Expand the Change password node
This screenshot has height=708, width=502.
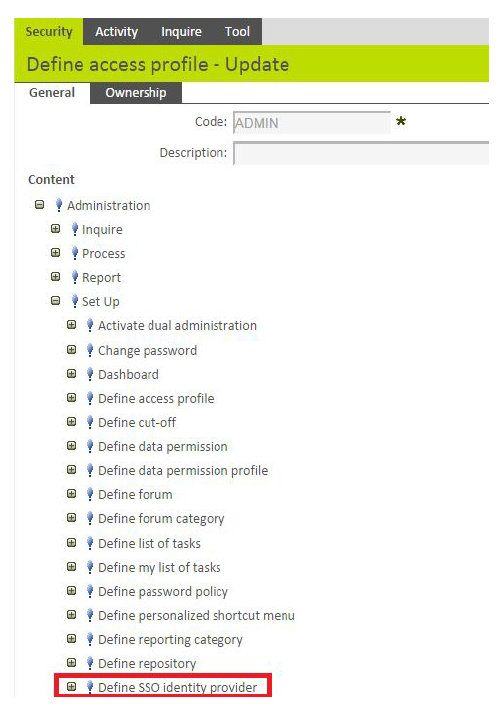(x=71, y=349)
